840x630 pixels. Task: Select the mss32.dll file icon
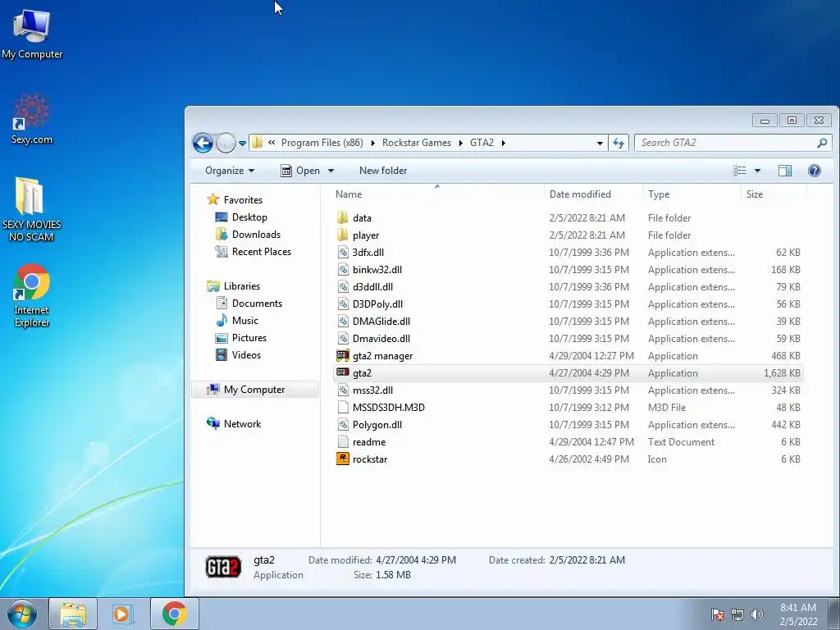tap(343, 390)
